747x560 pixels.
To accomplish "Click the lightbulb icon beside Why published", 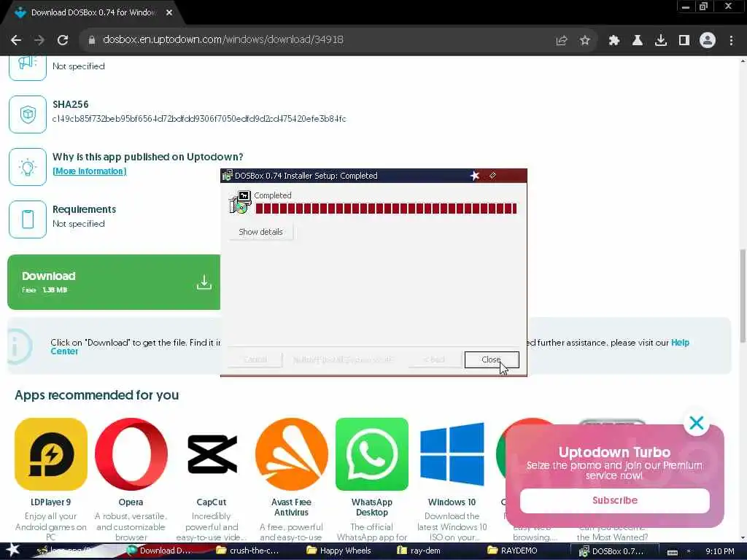I will (28, 167).
